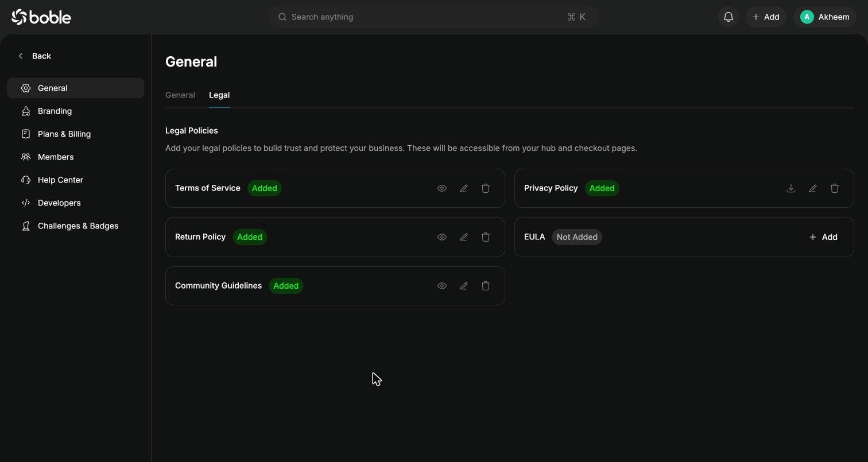868x462 pixels.
Task: View the Community Guidelines
Action: (442, 286)
